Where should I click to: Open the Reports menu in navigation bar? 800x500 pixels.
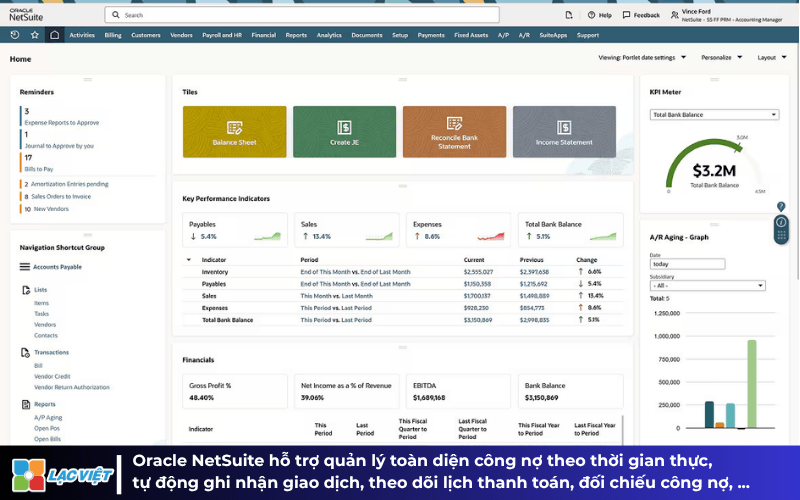[296, 35]
